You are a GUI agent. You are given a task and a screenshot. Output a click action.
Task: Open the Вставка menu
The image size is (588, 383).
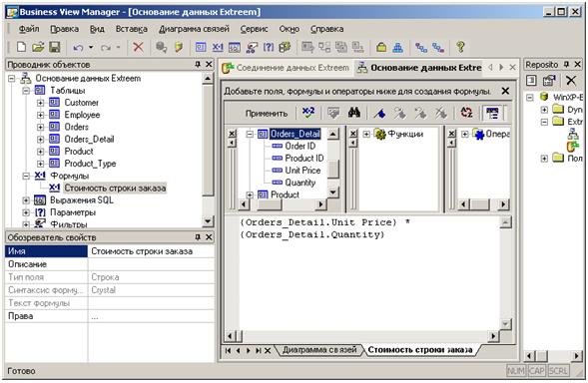[x=131, y=29]
